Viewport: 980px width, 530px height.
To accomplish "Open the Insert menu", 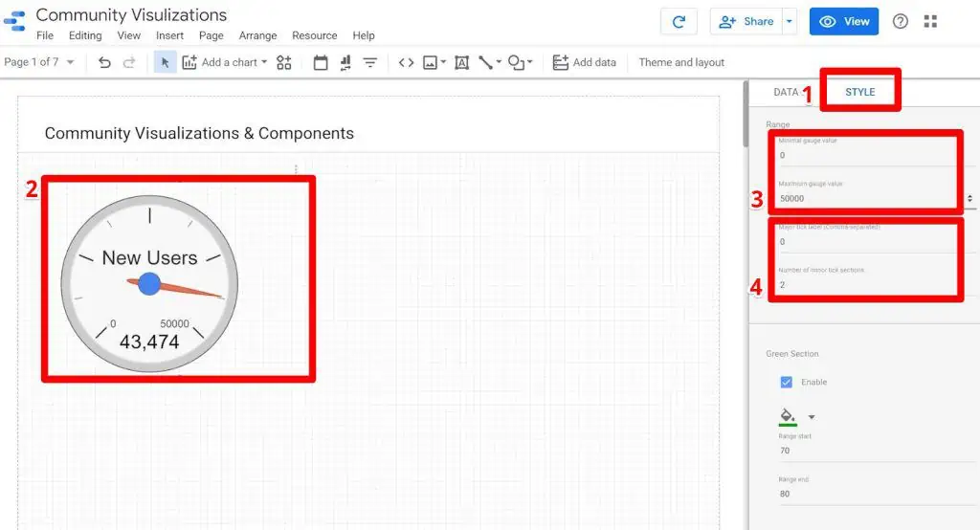I will [x=169, y=35].
